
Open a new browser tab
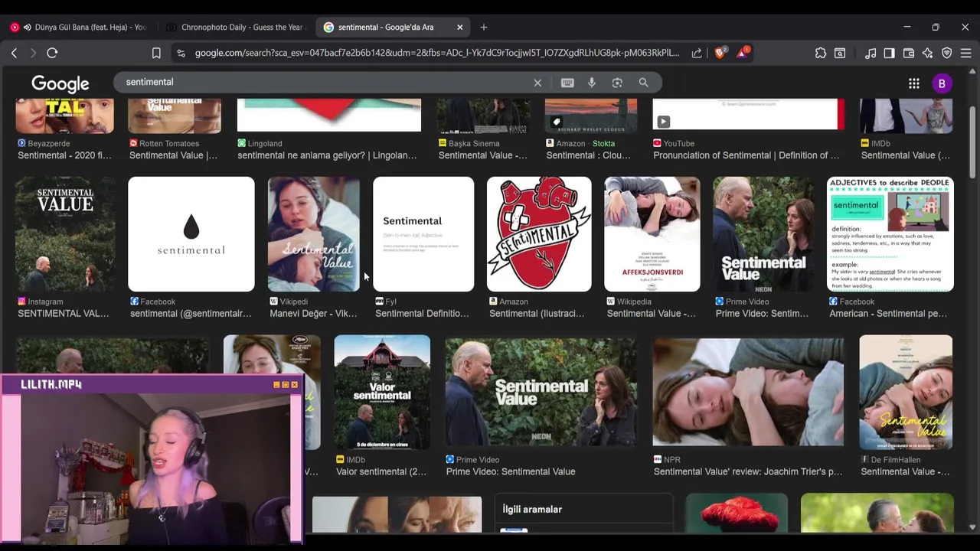coord(483,27)
